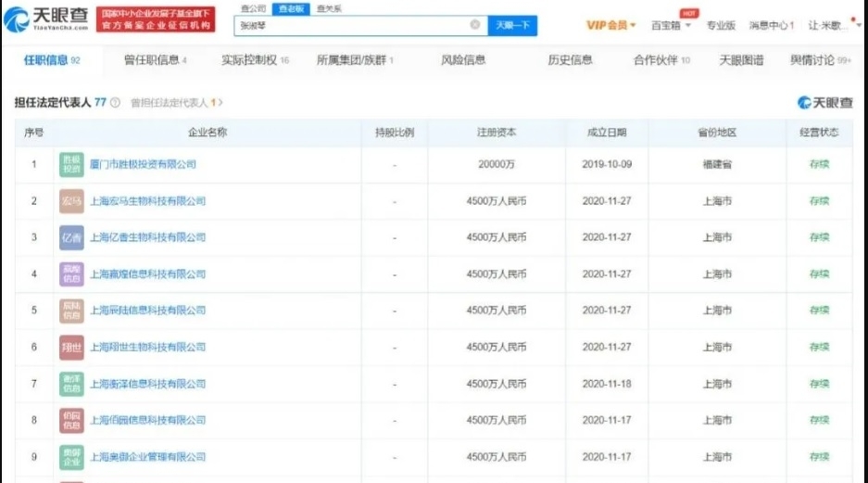Switch to the 合作伙伴 tab

[x=661, y=60]
